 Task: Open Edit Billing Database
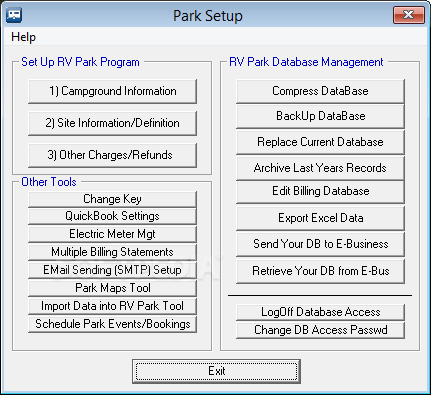pos(320,192)
